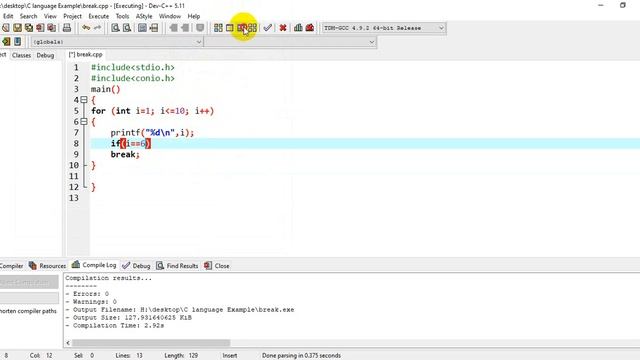
Task: Click the blue bookmark icon in second toolbar row
Action: (18, 42)
